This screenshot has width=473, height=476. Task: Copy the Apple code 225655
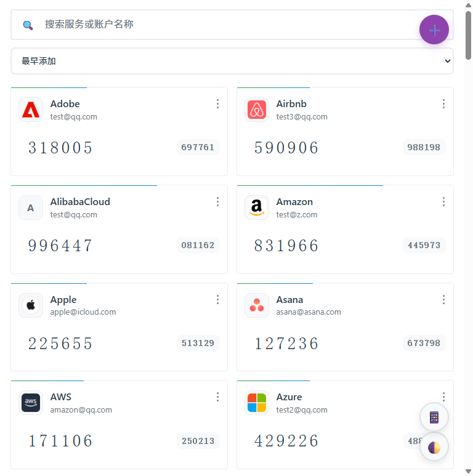(x=60, y=344)
